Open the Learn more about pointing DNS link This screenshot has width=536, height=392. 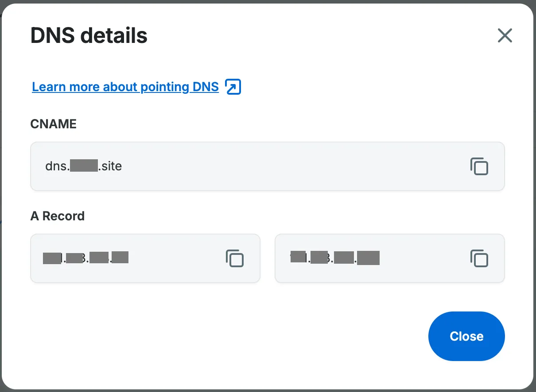[125, 87]
